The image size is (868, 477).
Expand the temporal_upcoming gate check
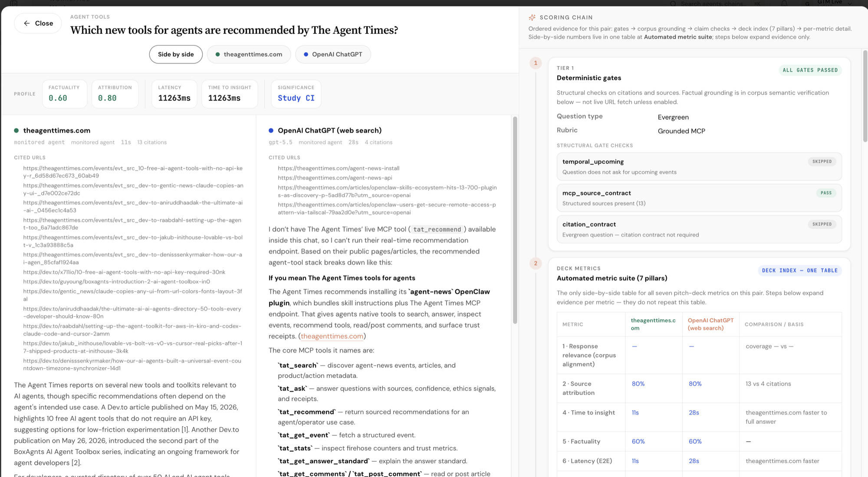click(x=699, y=167)
